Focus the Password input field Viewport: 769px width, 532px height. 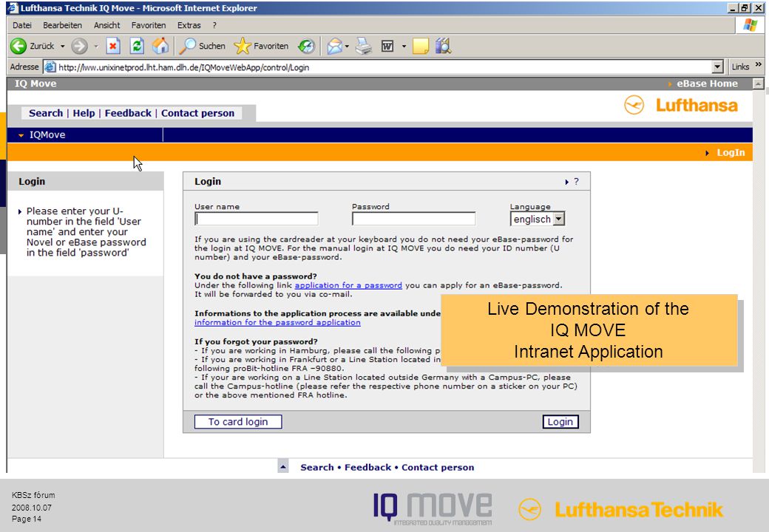point(414,219)
